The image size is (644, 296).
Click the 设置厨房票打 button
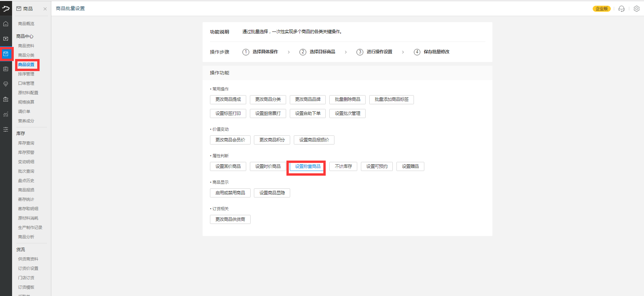coord(268,114)
